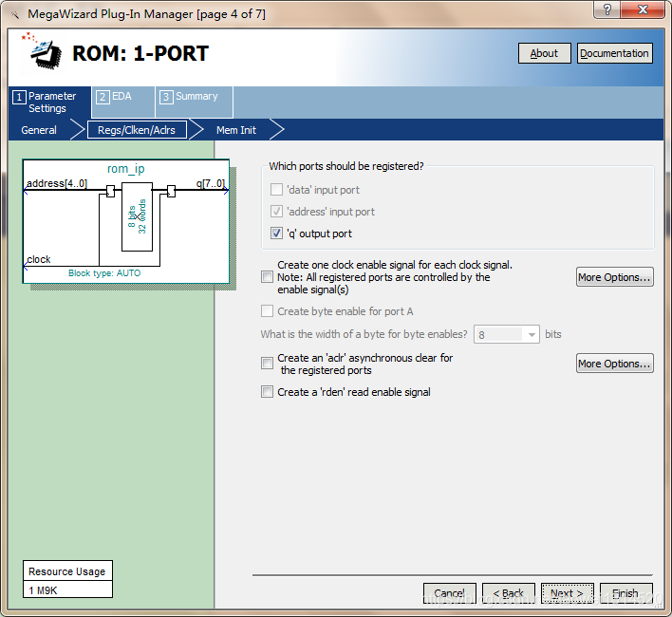Go back with the Back button
The width and height of the screenshot is (672, 617).
[509, 593]
